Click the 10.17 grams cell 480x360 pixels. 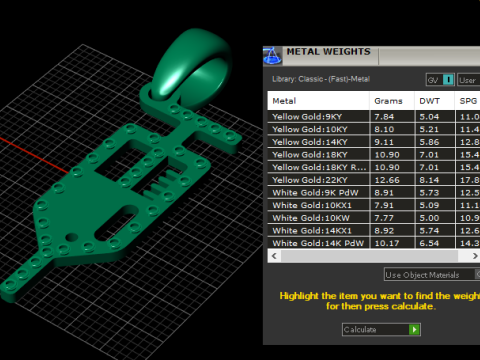tap(392, 243)
